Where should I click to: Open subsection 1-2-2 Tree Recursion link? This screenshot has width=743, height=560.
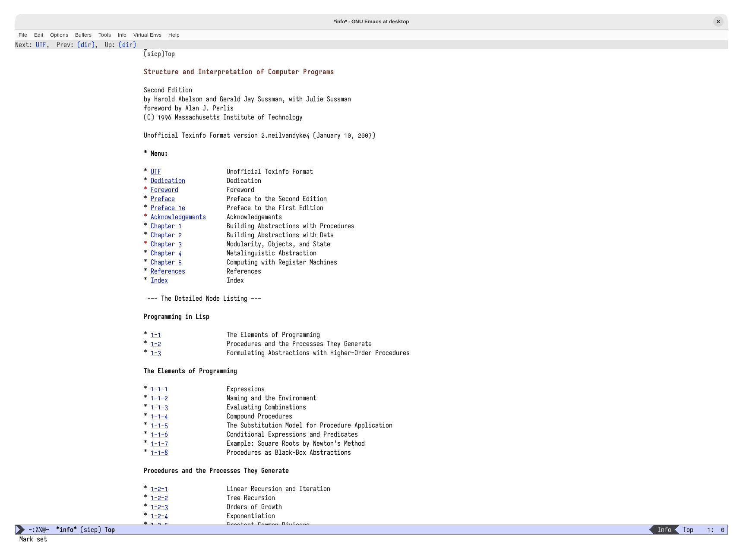[x=159, y=498]
